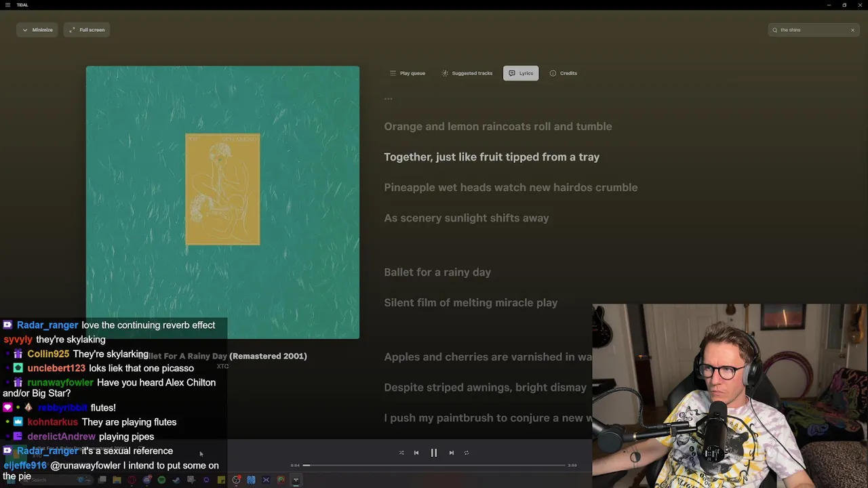Viewport: 868px width, 488px height.
Task: Switch to Full screen view
Action: click(x=87, y=30)
